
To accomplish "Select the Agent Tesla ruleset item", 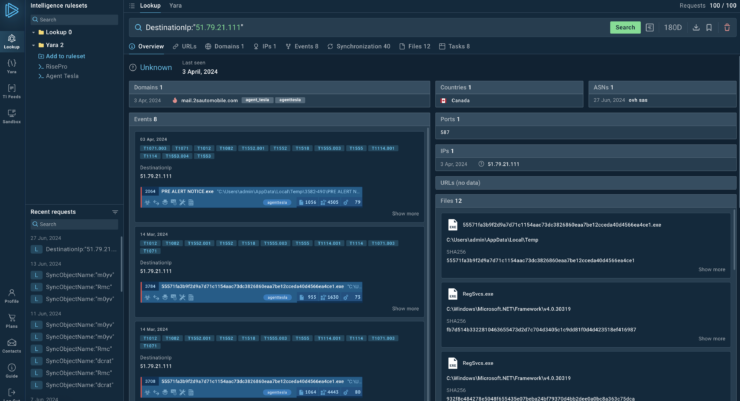I will pos(63,77).
